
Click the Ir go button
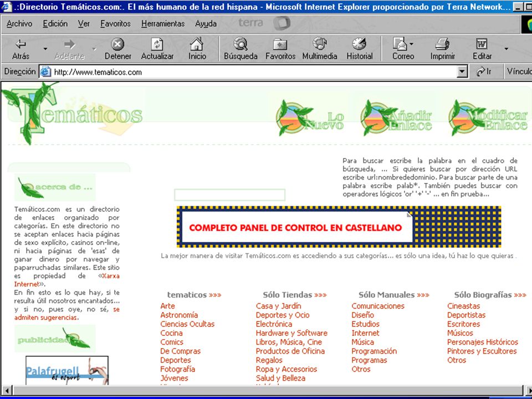[484, 71]
